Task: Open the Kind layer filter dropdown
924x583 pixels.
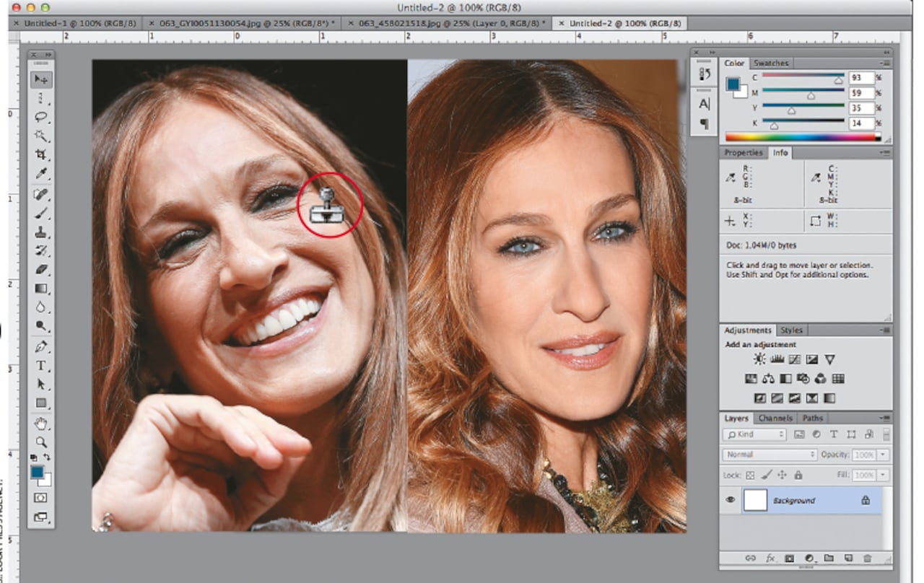Action: [x=755, y=434]
